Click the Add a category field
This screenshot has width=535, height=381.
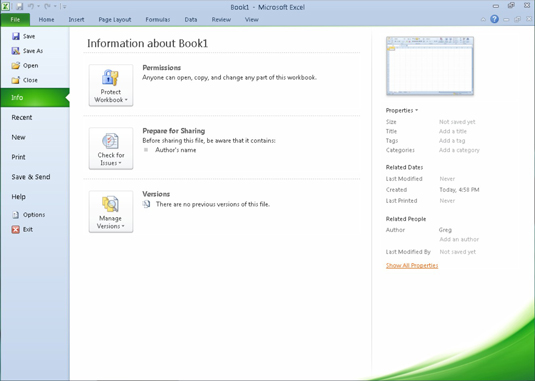[x=459, y=150]
